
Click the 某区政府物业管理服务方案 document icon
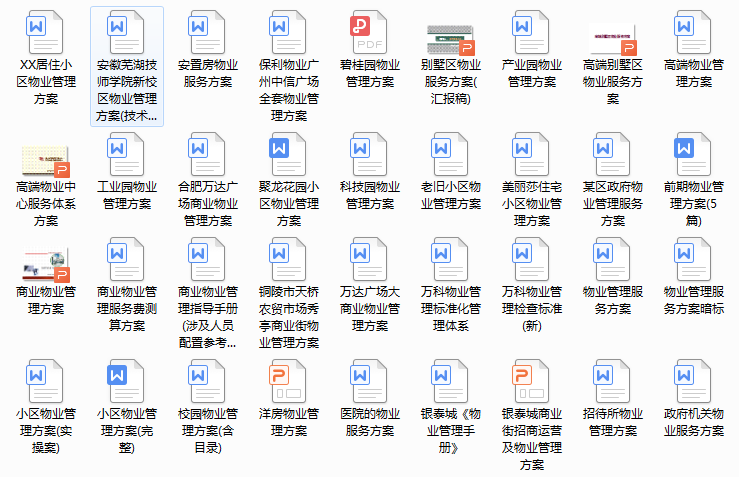pos(613,154)
